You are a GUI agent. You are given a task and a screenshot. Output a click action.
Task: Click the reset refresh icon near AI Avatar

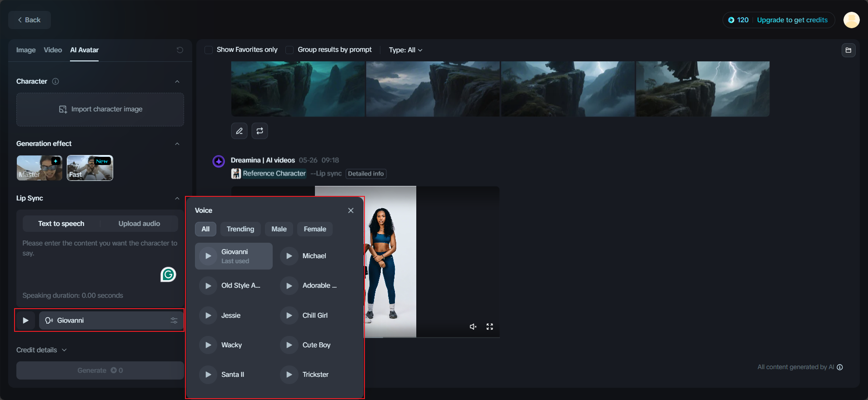coord(180,50)
